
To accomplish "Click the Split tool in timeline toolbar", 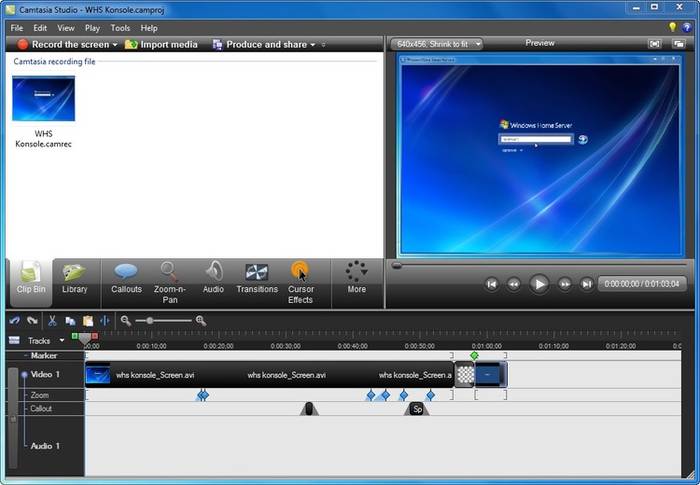I will (105, 321).
